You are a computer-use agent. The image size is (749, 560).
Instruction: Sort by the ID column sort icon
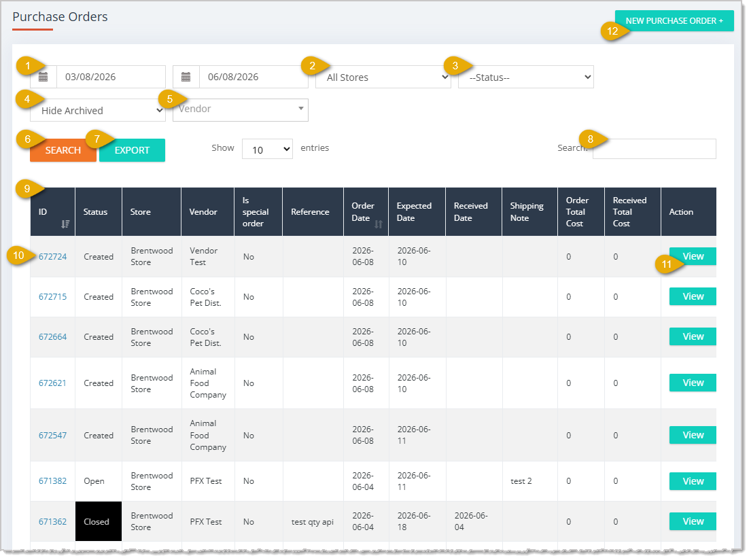65,224
